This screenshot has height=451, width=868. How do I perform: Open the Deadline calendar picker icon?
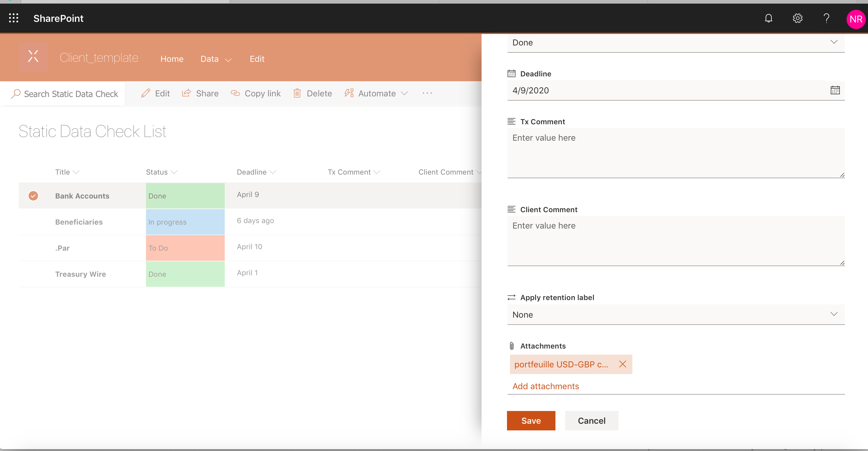[835, 90]
